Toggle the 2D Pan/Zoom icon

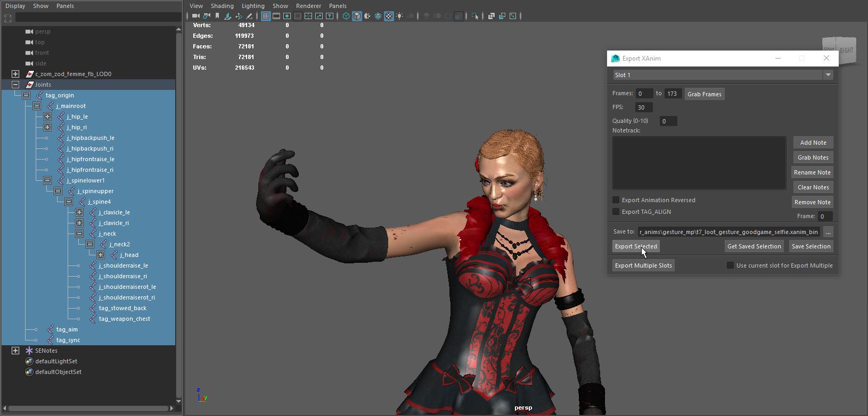tap(239, 16)
